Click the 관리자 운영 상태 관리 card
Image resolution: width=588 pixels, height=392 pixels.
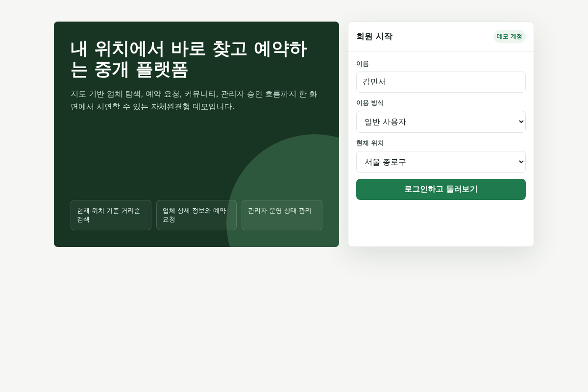(282, 215)
